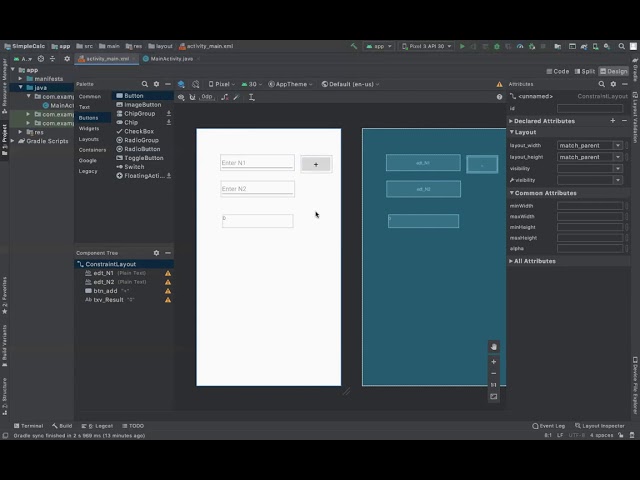Open the Logcat tool window

click(x=97, y=426)
